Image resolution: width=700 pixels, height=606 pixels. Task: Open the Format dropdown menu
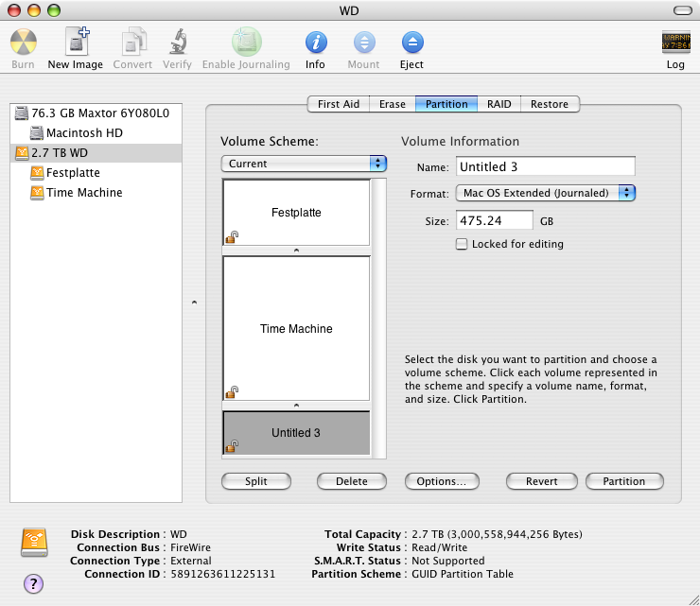(546, 193)
